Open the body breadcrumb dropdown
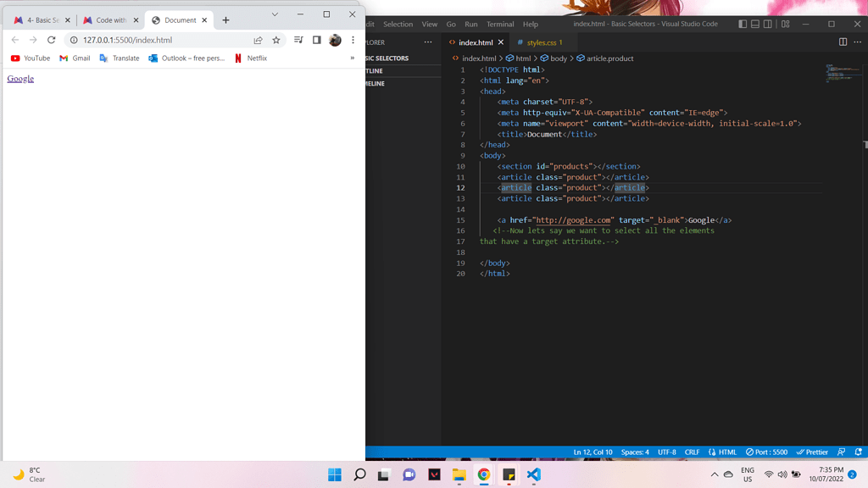Screen dimensions: 868x488 (557, 58)
